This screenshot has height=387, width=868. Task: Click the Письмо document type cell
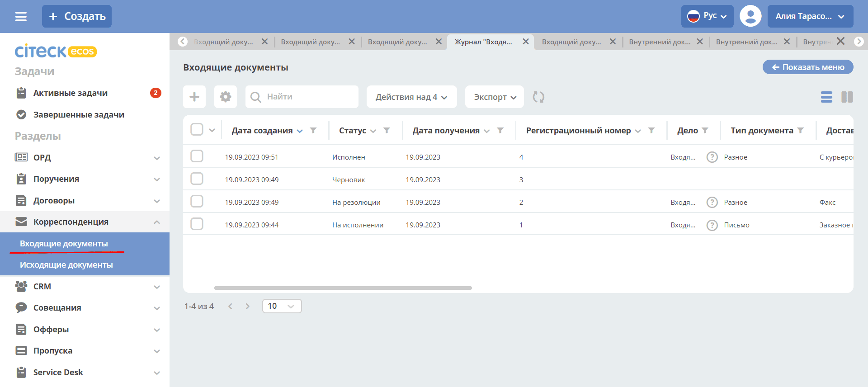tap(736, 225)
